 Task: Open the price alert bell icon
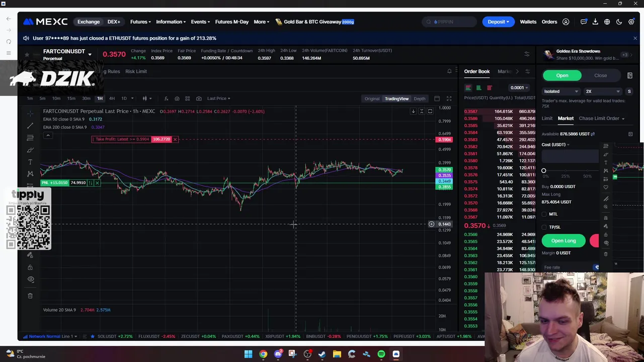pos(449,71)
